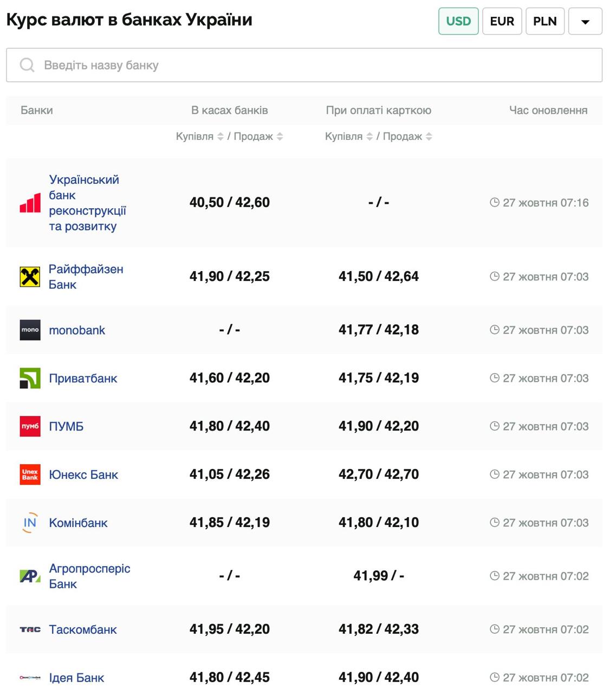
Task: Click the Агропросперіс Банк logo icon
Action: (x=30, y=576)
